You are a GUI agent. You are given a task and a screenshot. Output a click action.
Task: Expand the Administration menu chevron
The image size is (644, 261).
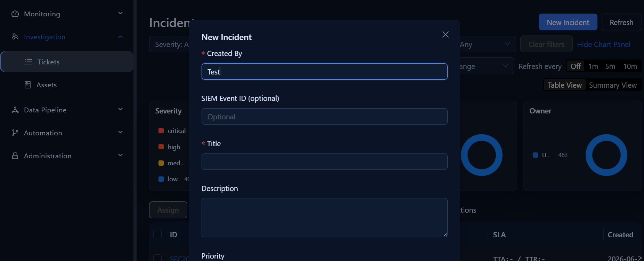[x=121, y=155]
